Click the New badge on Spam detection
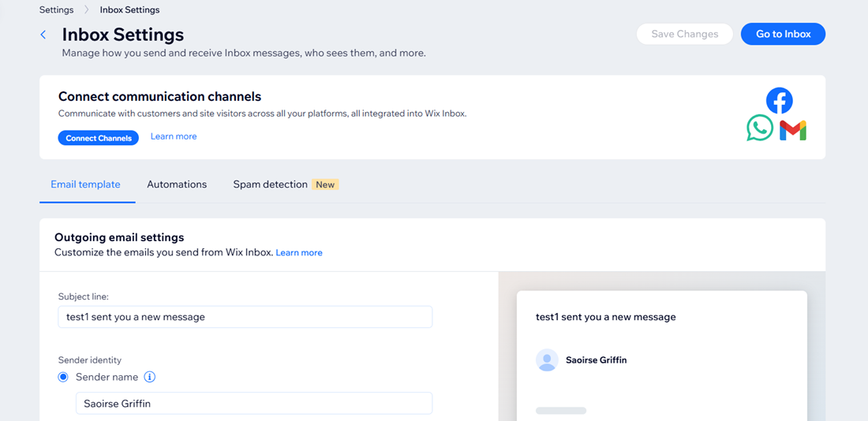The image size is (868, 421). 325,184
